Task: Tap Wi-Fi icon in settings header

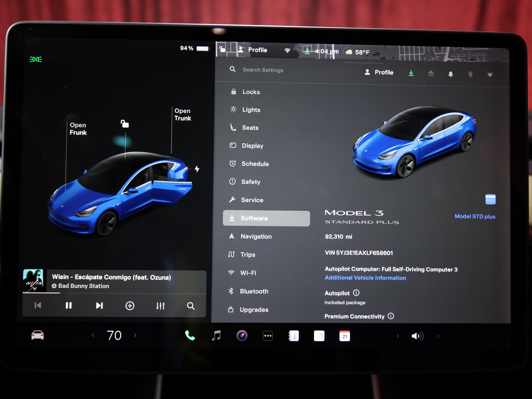Action: pos(490,75)
